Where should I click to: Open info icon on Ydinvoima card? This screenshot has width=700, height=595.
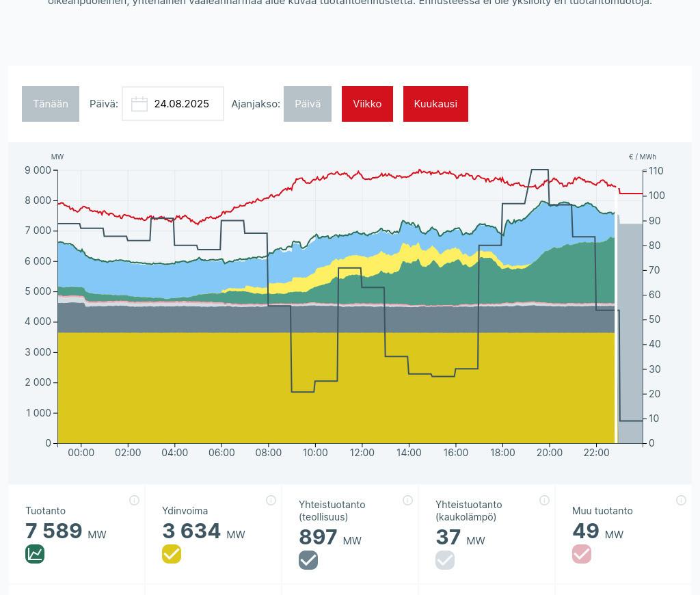[271, 500]
